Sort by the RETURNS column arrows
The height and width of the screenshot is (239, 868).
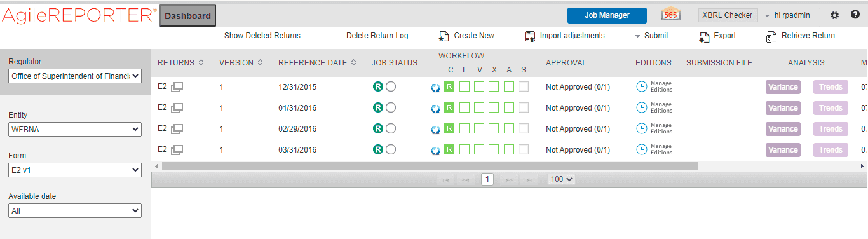(201, 63)
